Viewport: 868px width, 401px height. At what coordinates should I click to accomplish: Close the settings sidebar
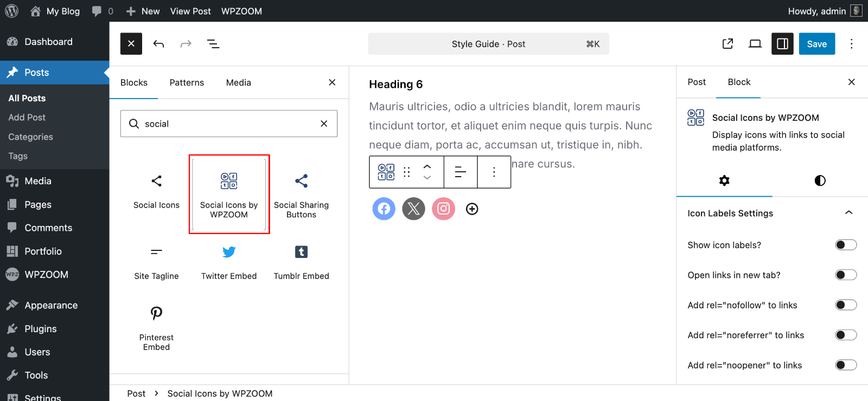pyautogui.click(x=851, y=82)
